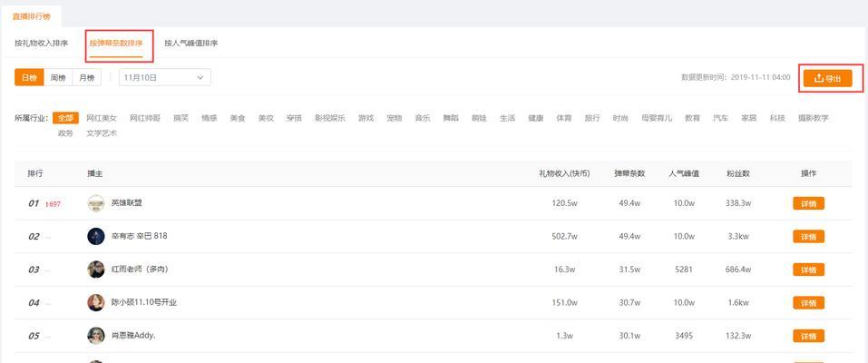The height and width of the screenshot is (363, 868).
Task: Select gift income value 502.7w
Action: pyautogui.click(x=565, y=237)
